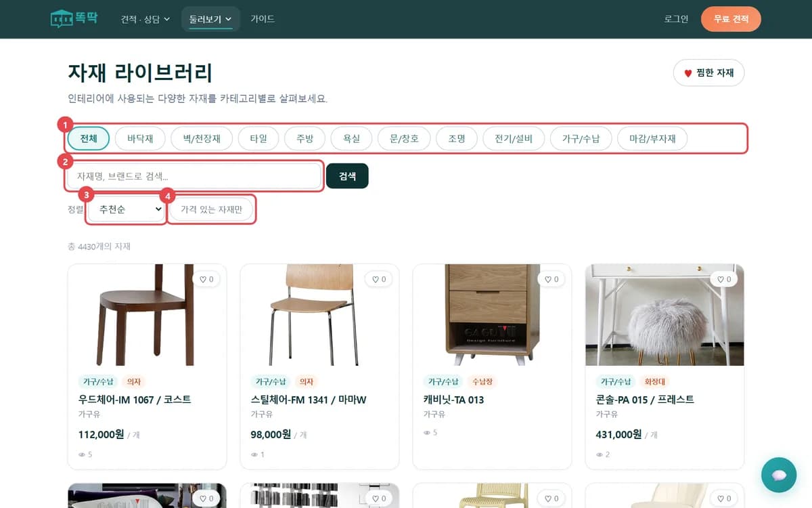The width and height of the screenshot is (812, 508).
Task: Like the 스틸체어-FM 1341 heart button
Action: click(x=379, y=279)
